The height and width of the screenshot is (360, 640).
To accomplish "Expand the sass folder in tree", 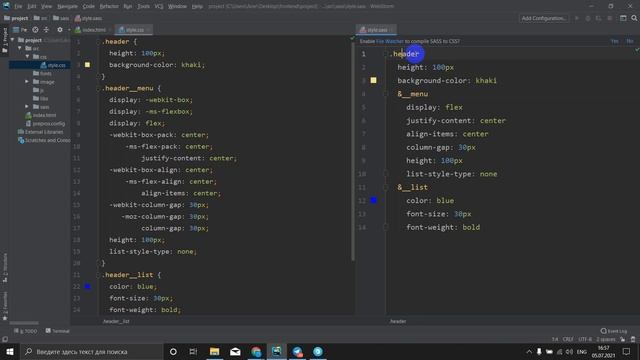I will point(27,107).
